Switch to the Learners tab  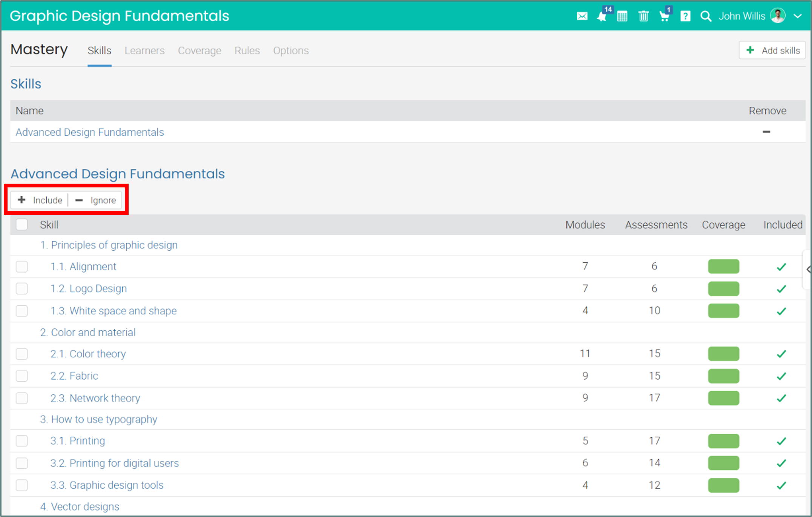(x=144, y=51)
